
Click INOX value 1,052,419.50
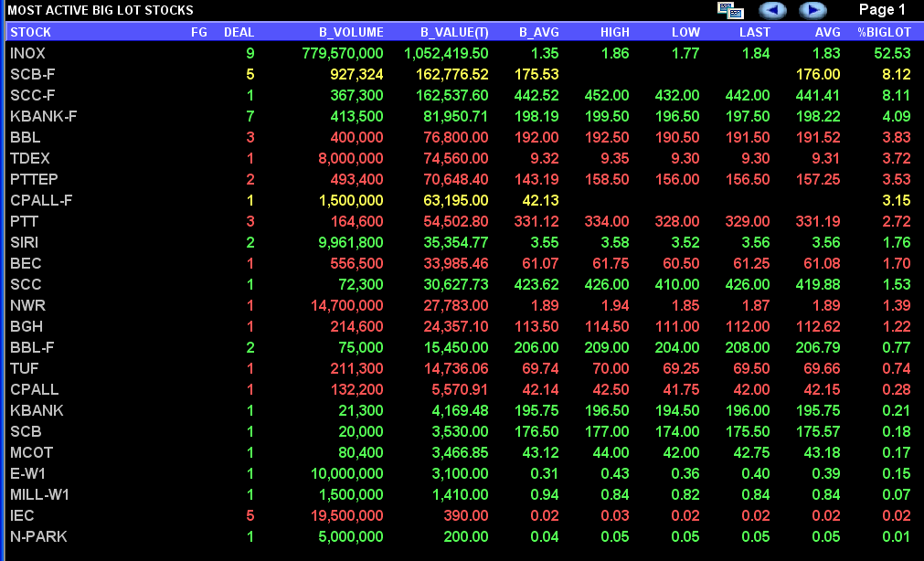(x=446, y=54)
